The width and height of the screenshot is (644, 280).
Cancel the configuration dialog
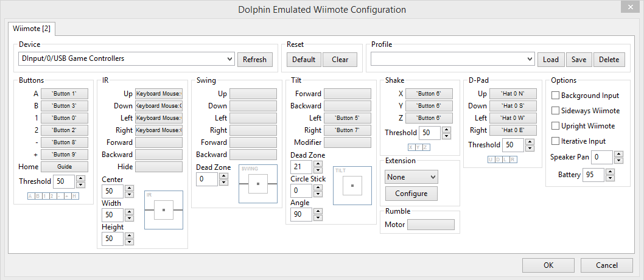click(x=607, y=265)
